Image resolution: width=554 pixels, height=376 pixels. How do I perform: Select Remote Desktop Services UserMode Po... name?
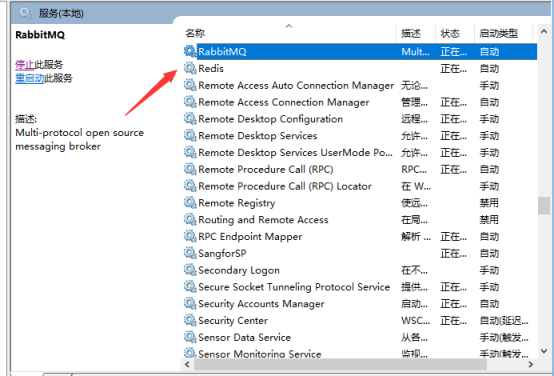tap(295, 152)
